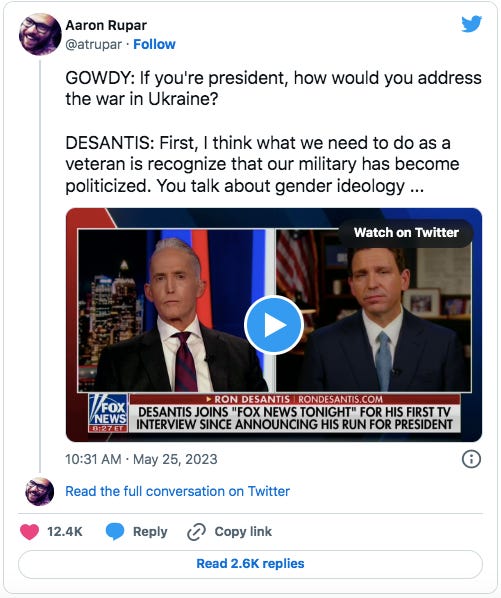Click small avatar beside full conversation link
Viewport: 501px width, 598px height.
tap(40, 491)
